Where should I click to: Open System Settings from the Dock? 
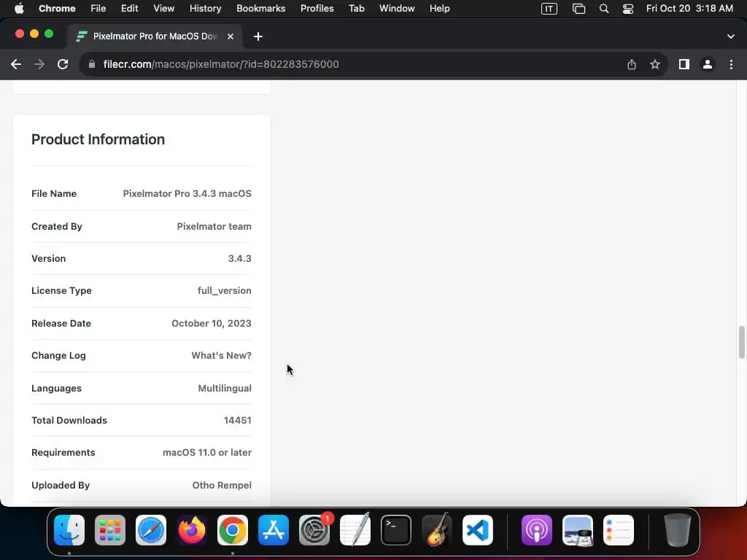click(x=314, y=530)
